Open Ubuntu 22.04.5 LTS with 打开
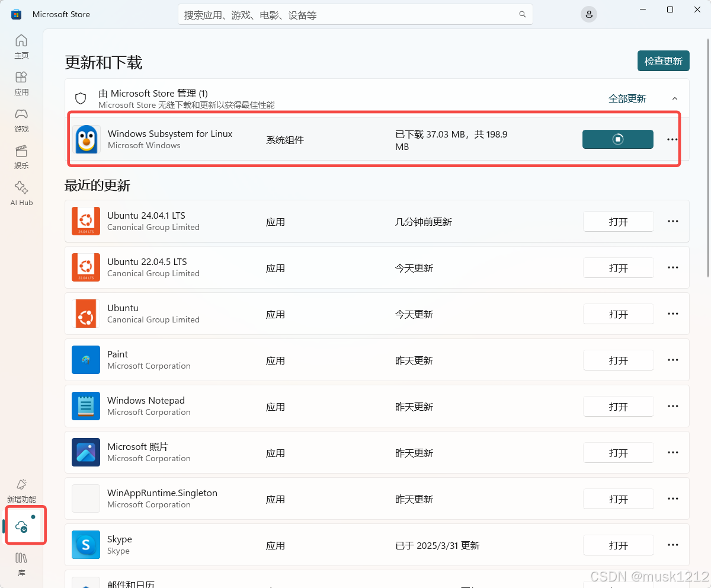 click(619, 267)
